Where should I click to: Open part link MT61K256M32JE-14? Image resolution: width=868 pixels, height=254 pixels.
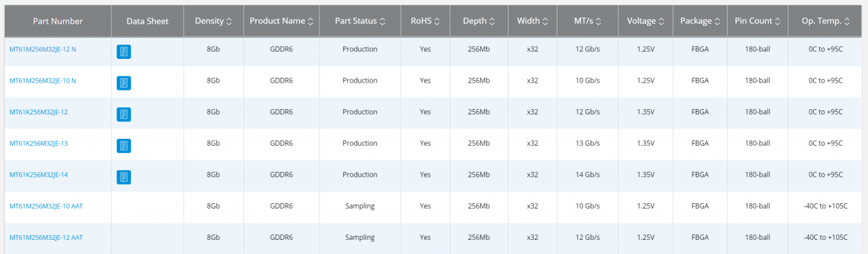(39, 175)
